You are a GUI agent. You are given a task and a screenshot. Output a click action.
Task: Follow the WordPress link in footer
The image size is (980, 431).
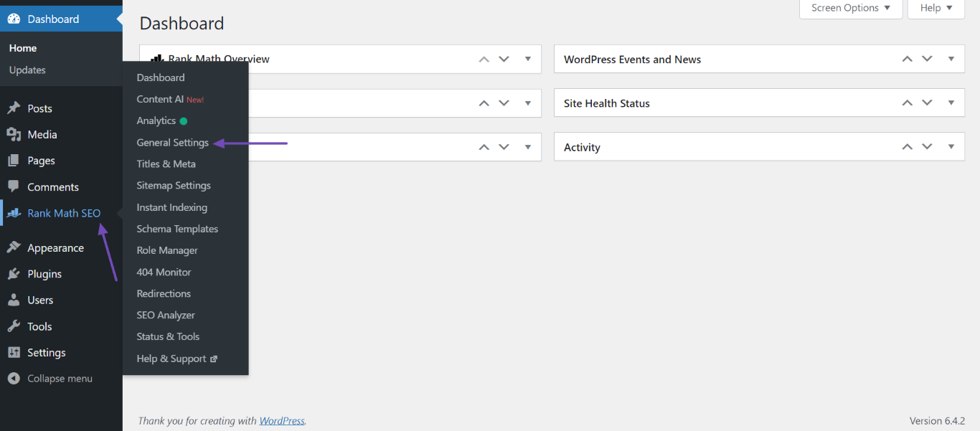[282, 421]
